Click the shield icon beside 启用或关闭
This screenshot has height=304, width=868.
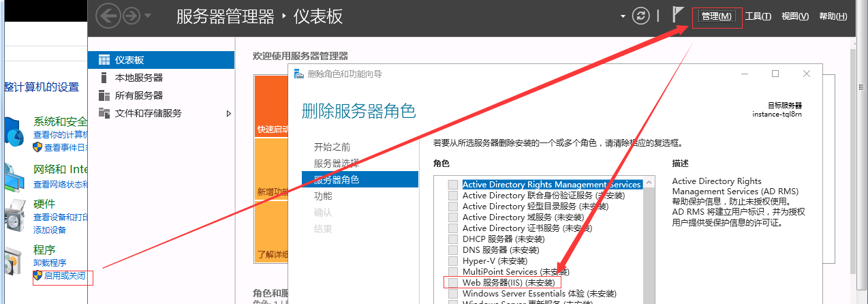click(x=38, y=276)
